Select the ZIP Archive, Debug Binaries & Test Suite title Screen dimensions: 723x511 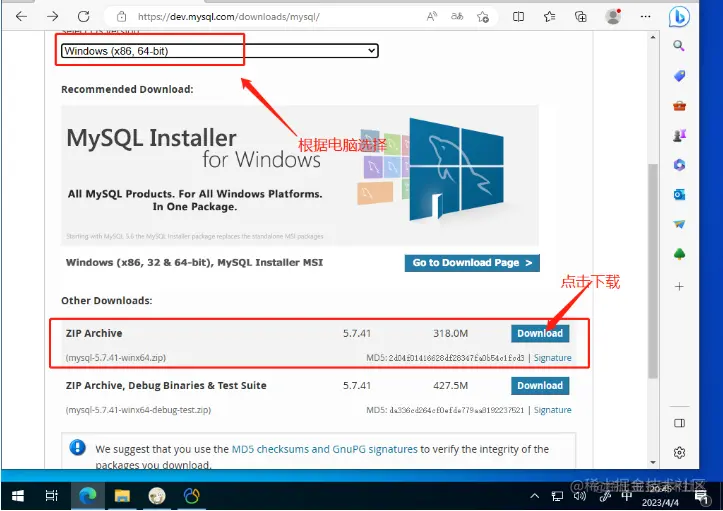166,386
